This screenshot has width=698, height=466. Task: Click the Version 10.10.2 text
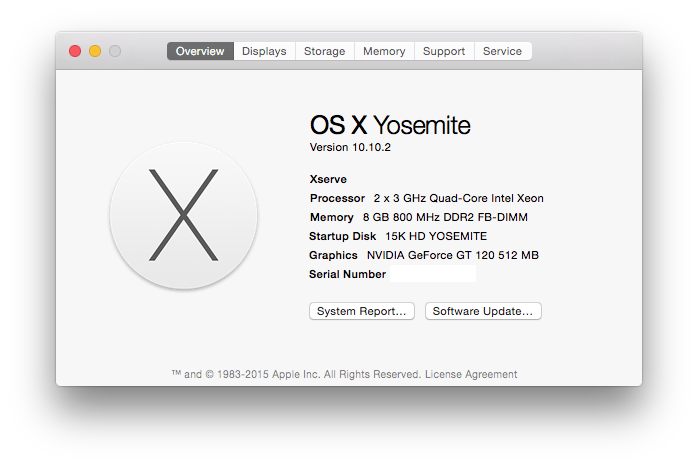(x=350, y=147)
